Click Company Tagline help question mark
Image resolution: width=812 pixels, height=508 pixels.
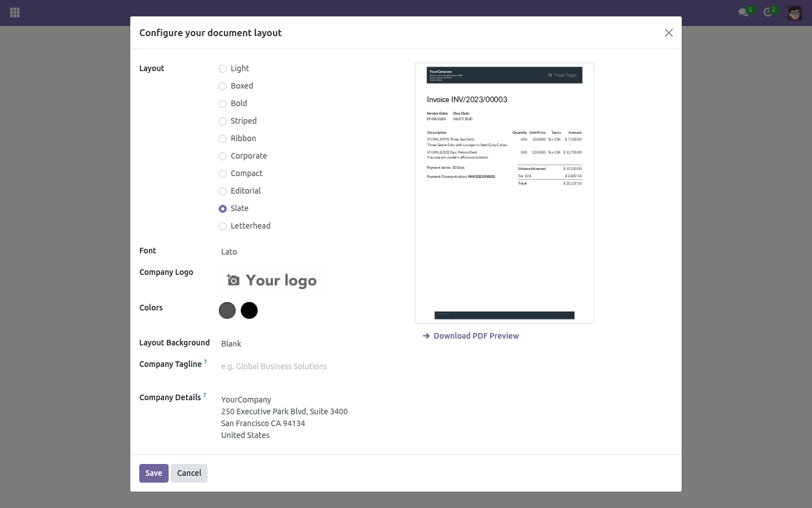[205, 362]
